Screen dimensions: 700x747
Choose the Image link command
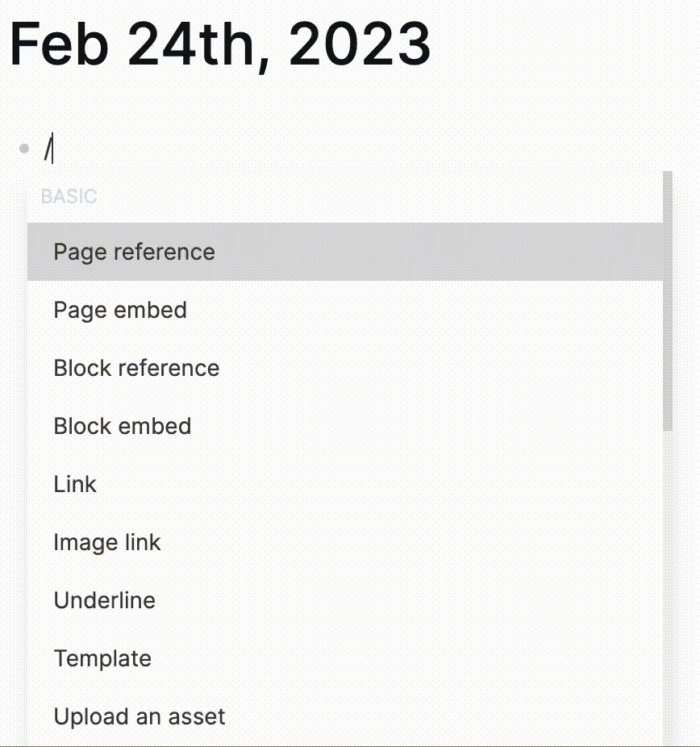point(106,542)
